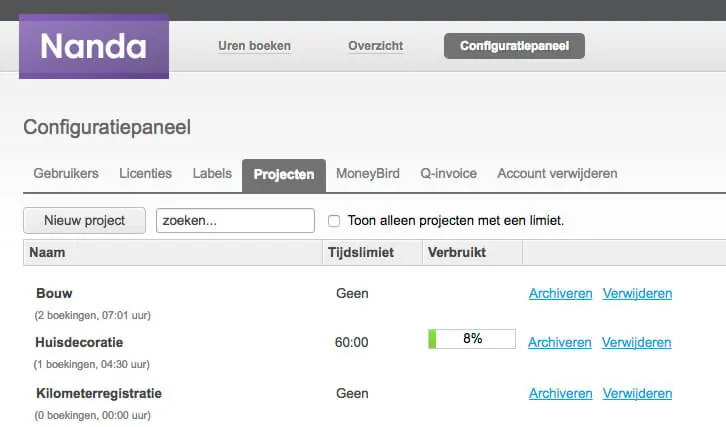Focus the zoeken search field

(x=235, y=220)
